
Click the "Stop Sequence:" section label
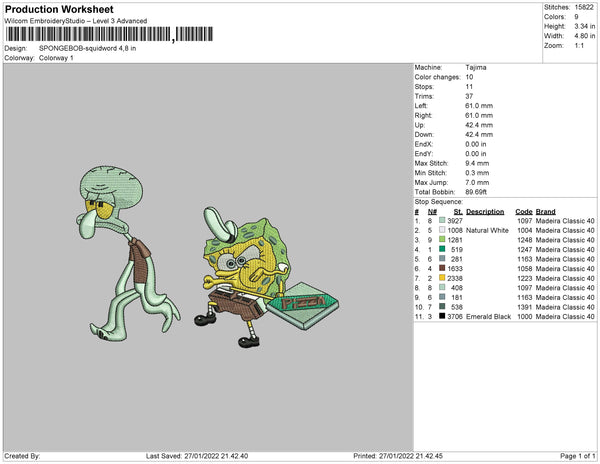439,202
